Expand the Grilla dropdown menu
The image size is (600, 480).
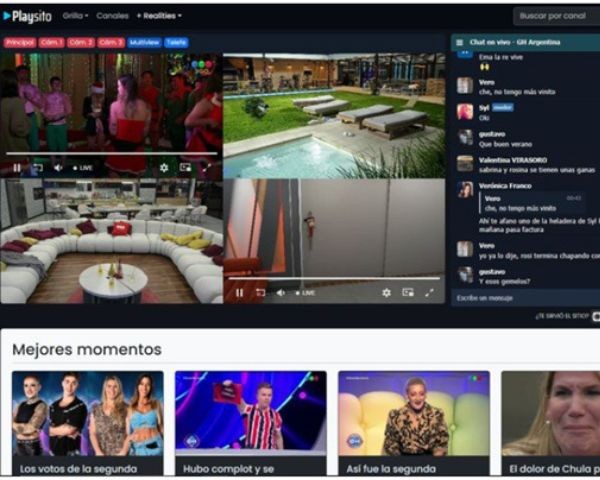tap(76, 16)
